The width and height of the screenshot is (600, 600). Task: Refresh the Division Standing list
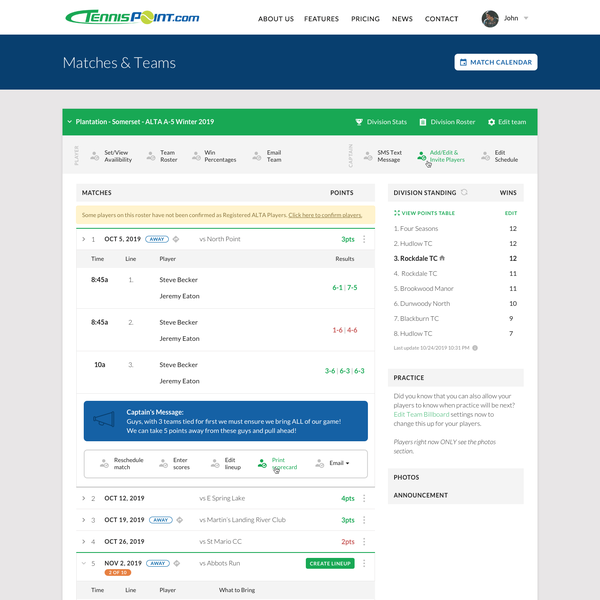[x=464, y=191]
